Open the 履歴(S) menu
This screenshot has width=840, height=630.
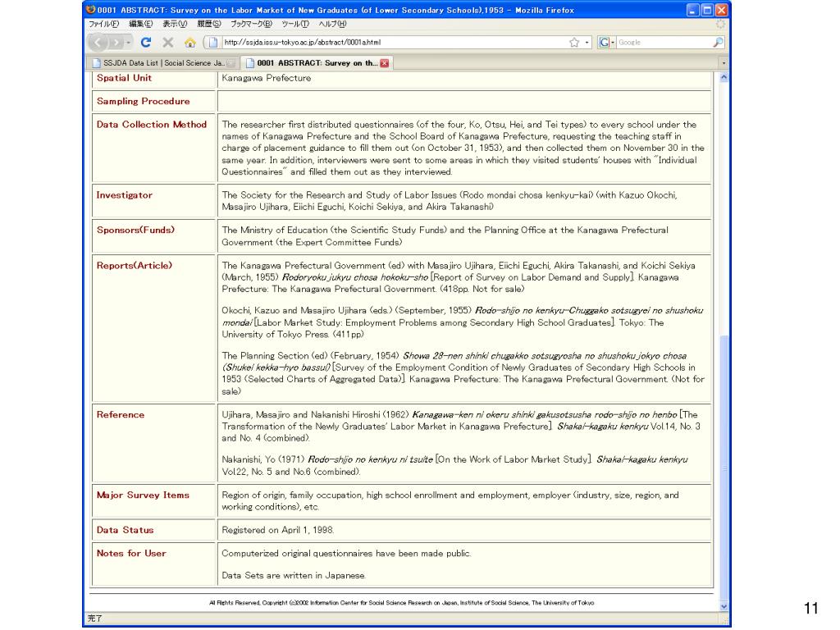pos(209,24)
